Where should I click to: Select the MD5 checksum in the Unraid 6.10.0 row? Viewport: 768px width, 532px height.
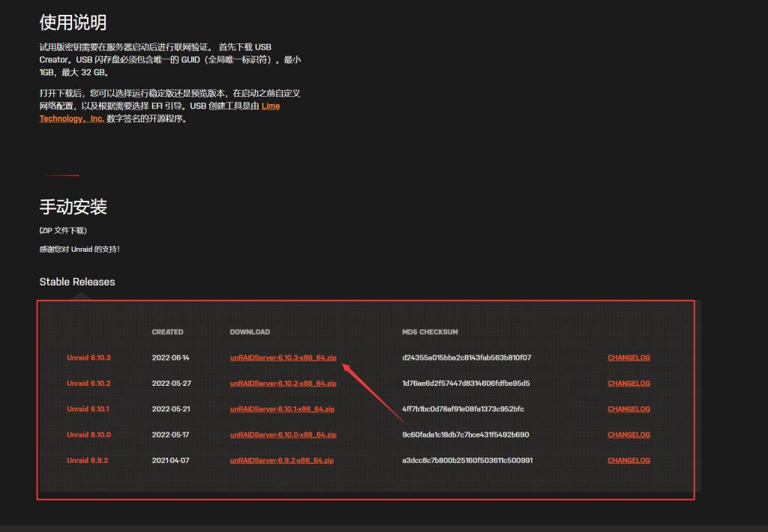coord(465,435)
